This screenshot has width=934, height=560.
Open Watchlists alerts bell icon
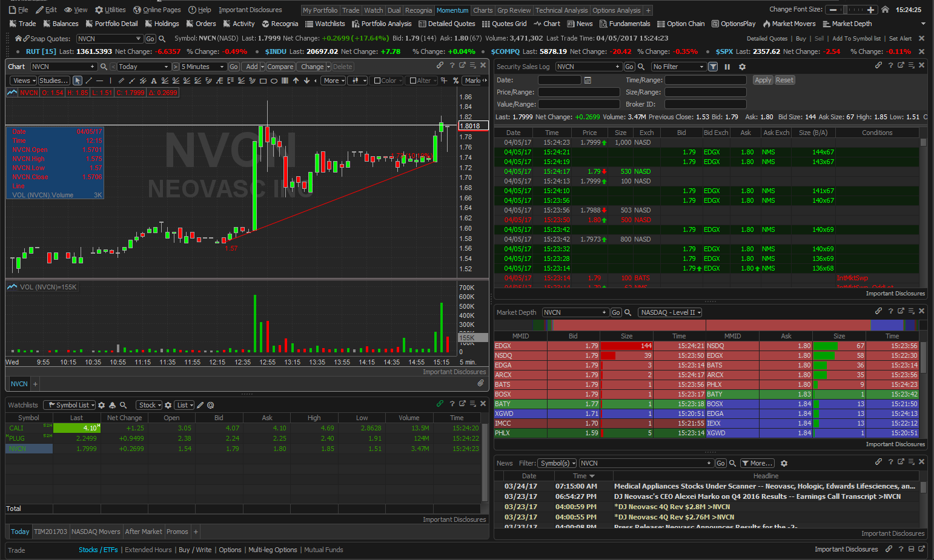click(x=112, y=405)
